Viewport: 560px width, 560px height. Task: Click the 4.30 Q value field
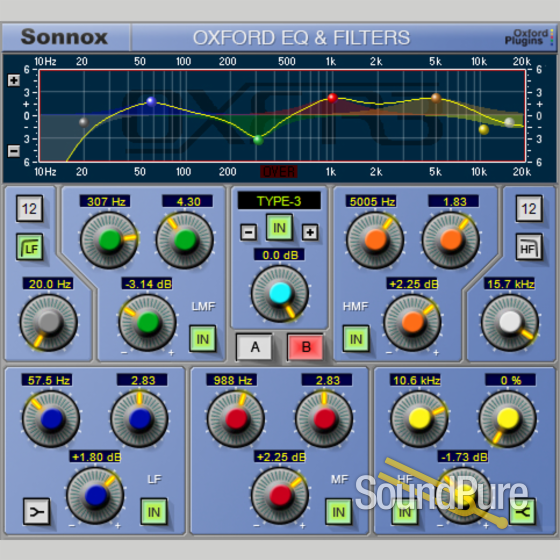click(188, 201)
